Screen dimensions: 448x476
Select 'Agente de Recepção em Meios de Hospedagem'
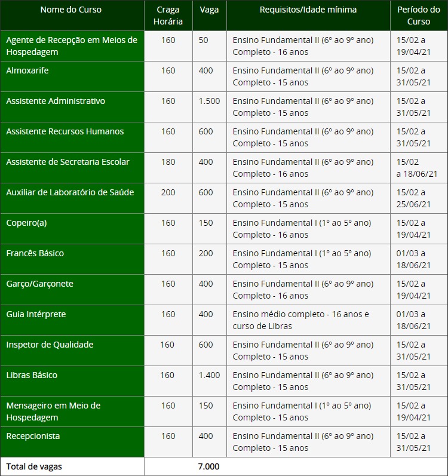coord(71,46)
